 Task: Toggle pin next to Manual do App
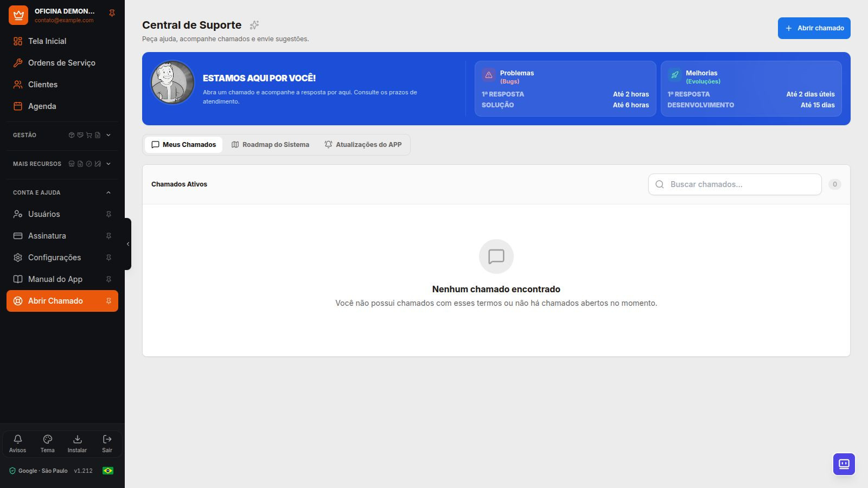[108, 279]
